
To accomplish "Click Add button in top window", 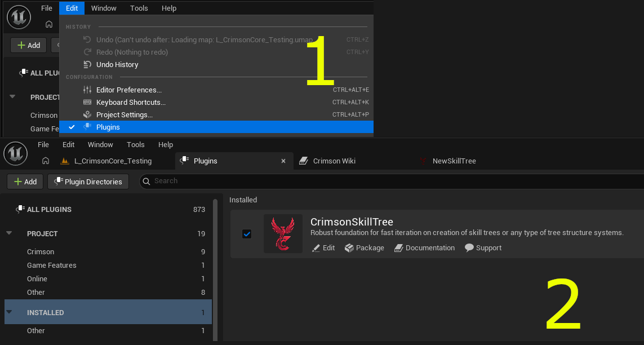I will tap(28, 45).
